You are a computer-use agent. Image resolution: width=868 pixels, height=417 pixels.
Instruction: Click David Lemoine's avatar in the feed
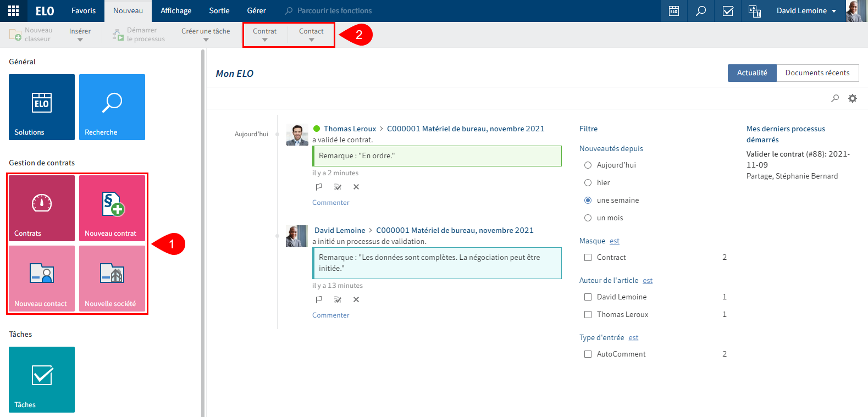(x=297, y=236)
